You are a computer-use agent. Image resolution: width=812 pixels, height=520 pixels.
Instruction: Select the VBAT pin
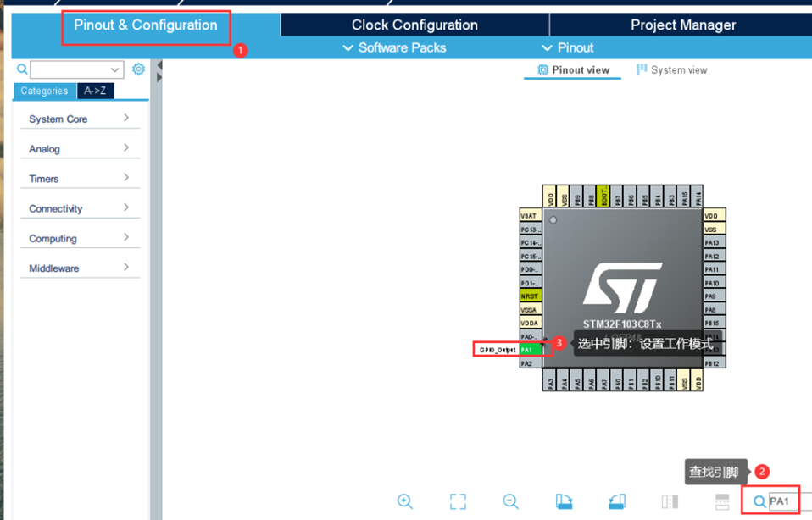tap(531, 215)
